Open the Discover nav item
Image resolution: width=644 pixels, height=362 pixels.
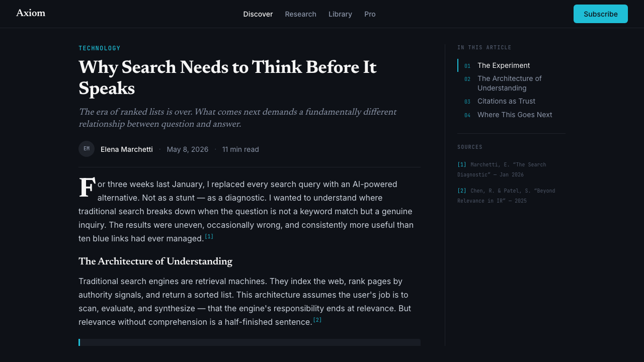pyautogui.click(x=258, y=14)
